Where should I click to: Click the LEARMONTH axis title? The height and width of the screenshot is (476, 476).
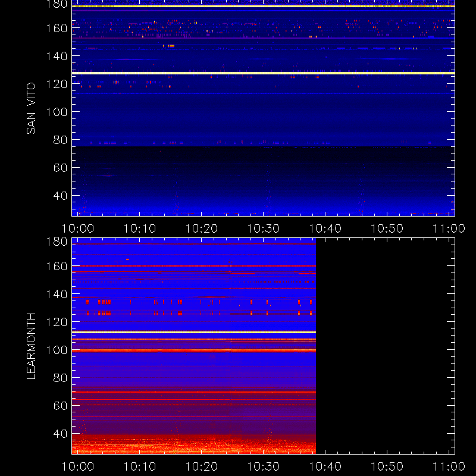(x=31, y=346)
